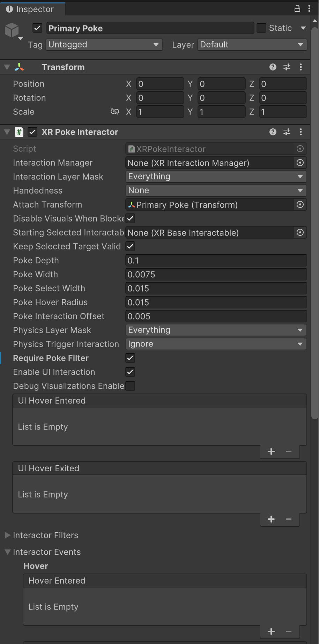Screen dimensions: 319x644
Task: Disable the Require Poke Filter checkbox
Action: tap(130, 358)
